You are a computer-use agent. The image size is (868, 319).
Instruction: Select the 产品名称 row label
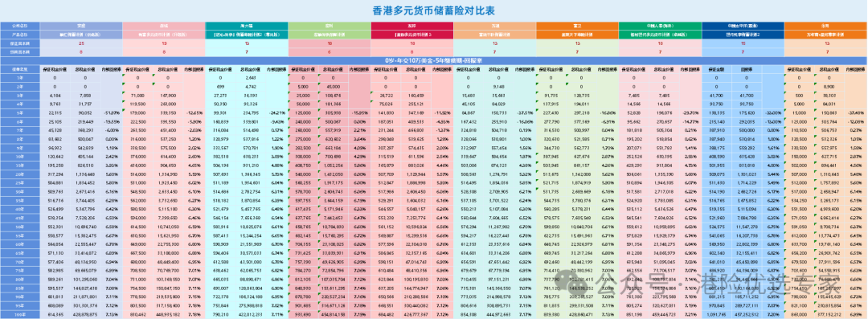[x=20, y=34]
